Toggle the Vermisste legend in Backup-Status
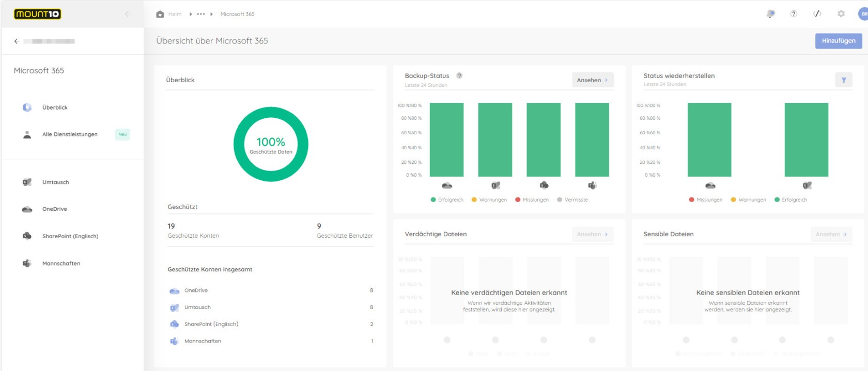Image resolution: width=868 pixels, height=371 pixels. tap(572, 200)
